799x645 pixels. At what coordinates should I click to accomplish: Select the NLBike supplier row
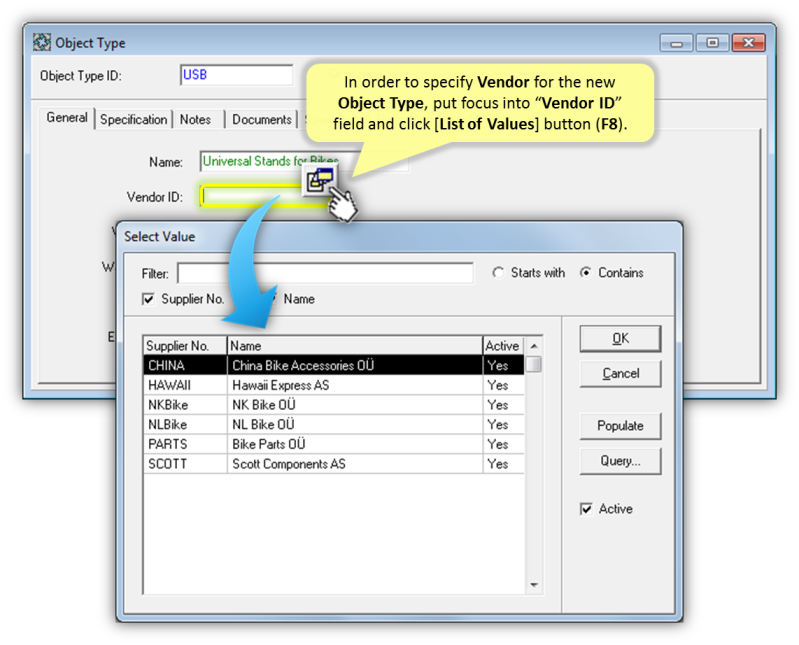click(x=334, y=424)
